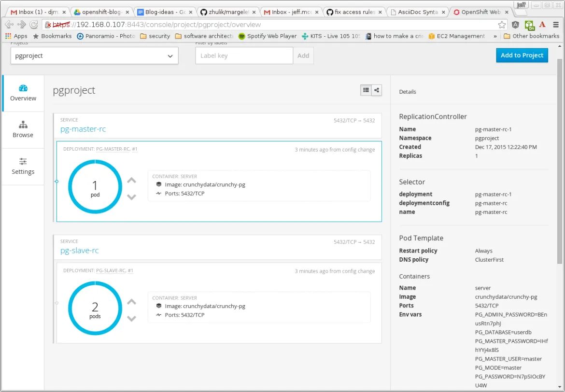This screenshot has width=565, height=392.
Task: Click the back navigation arrow
Action: [8, 24]
